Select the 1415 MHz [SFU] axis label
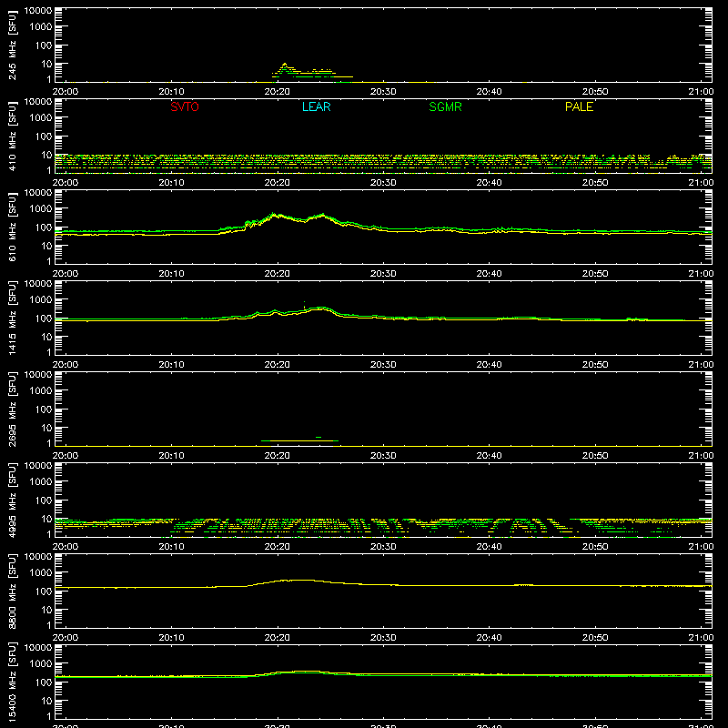The width and height of the screenshot is (728, 728). tap(12, 318)
